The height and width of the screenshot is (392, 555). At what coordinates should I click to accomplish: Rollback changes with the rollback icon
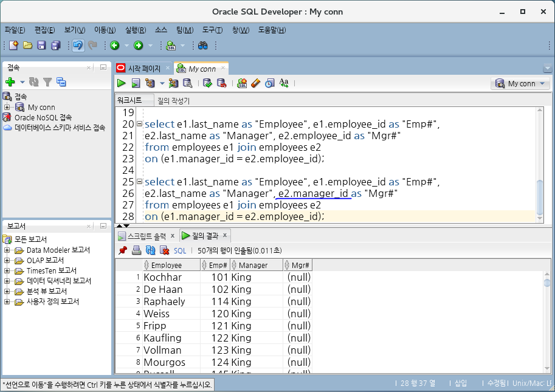222,83
